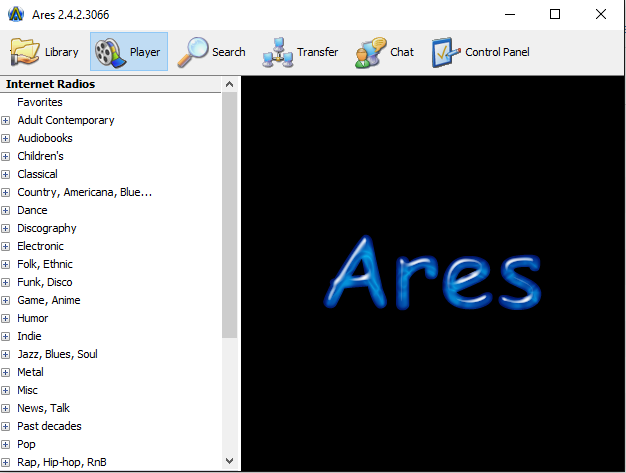Switch to the Player tab label
Viewport: 626px width, 473px height.
(x=145, y=52)
